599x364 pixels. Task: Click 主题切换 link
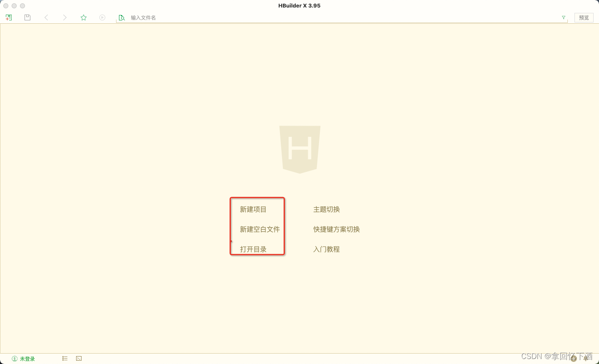327,209
